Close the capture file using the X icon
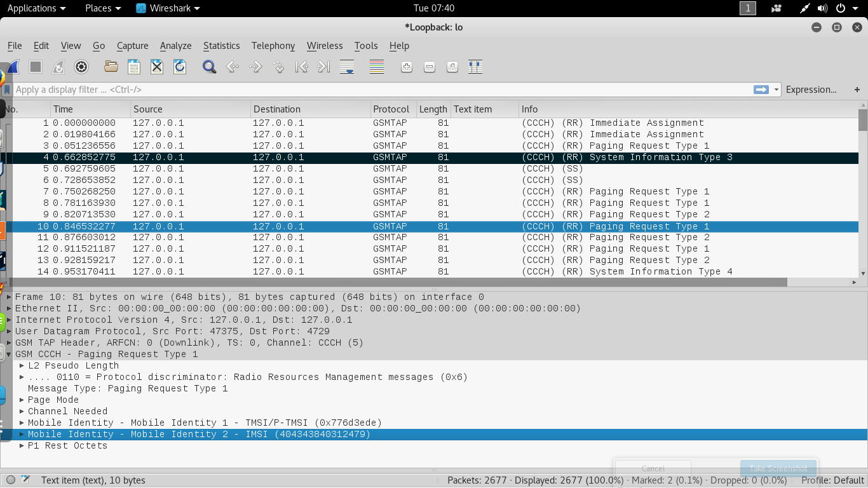 tap(157, 67)
